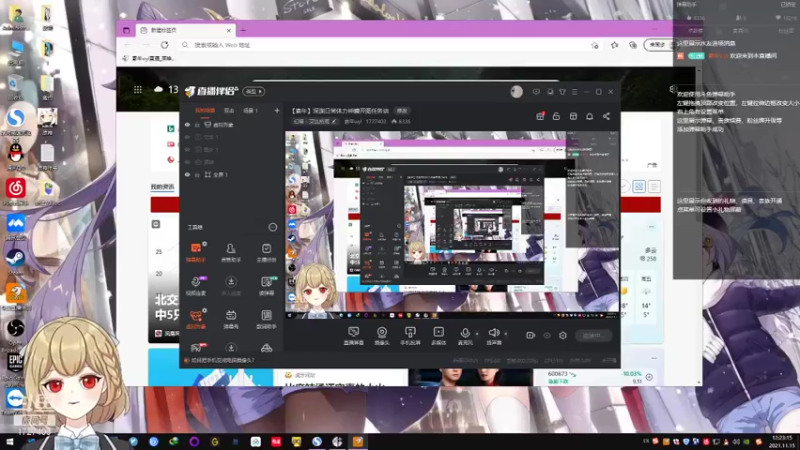Click the taskbar clock showing 12:23

pos(782,441)
